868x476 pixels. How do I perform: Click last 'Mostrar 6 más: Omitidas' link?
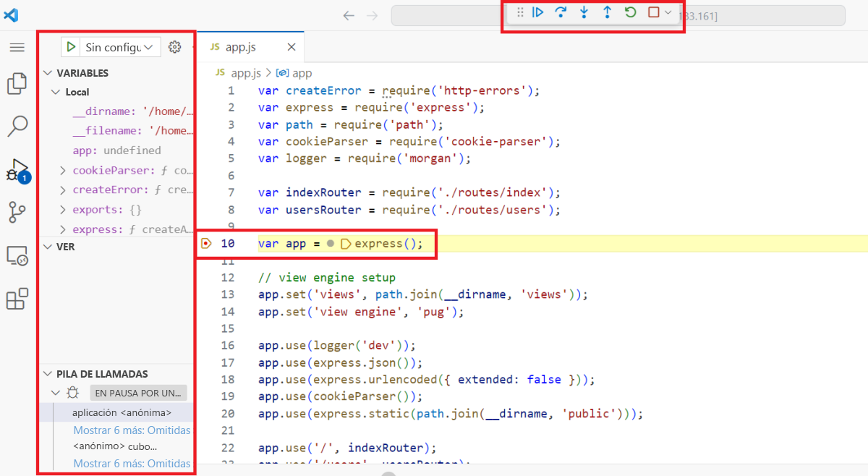coord(132,463)
